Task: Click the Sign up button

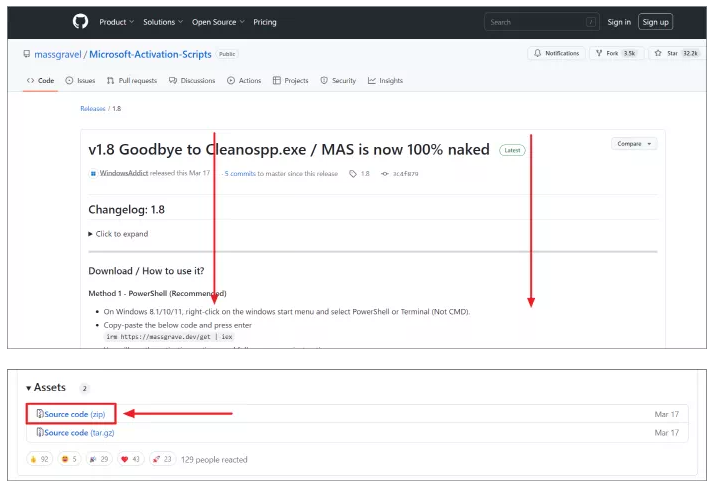Action: tap(655, 22)
